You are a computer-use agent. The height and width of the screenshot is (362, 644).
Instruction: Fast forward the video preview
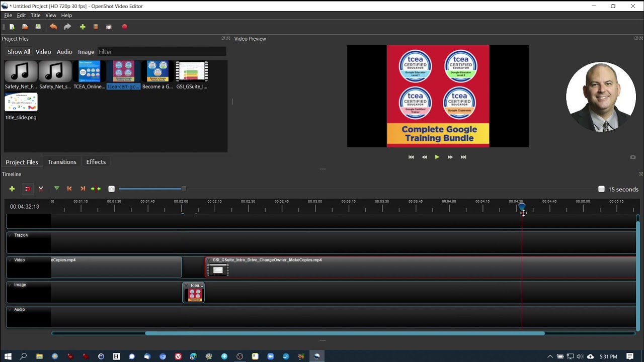click(x=450, y=157)
